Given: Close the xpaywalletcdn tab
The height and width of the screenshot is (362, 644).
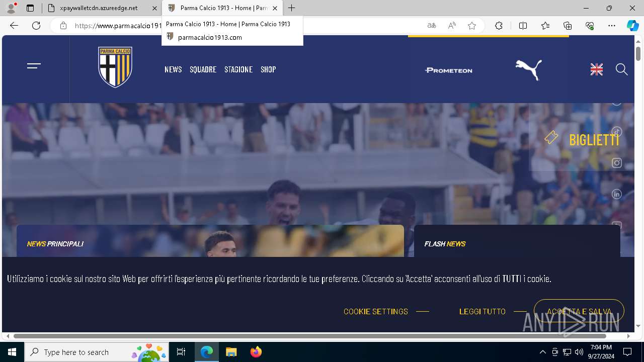Looking at the screenshot, I should coord(154,8).
